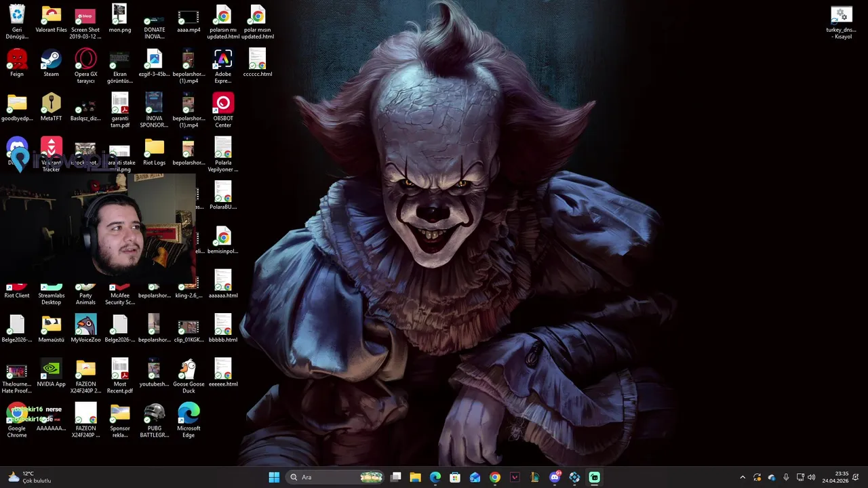Select polarsın mı updated.html file
This screenshot has height=488, width=868.
coord(223,21)
